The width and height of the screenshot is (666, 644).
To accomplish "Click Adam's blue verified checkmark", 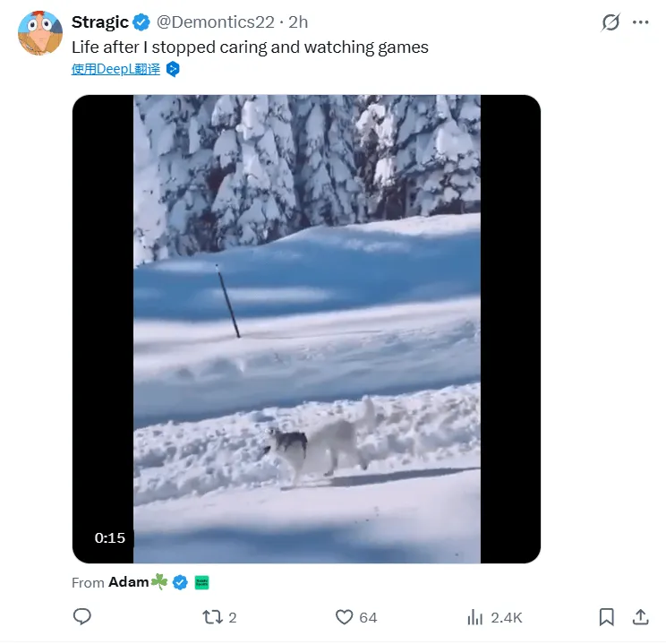I will [x=180, y=582].
